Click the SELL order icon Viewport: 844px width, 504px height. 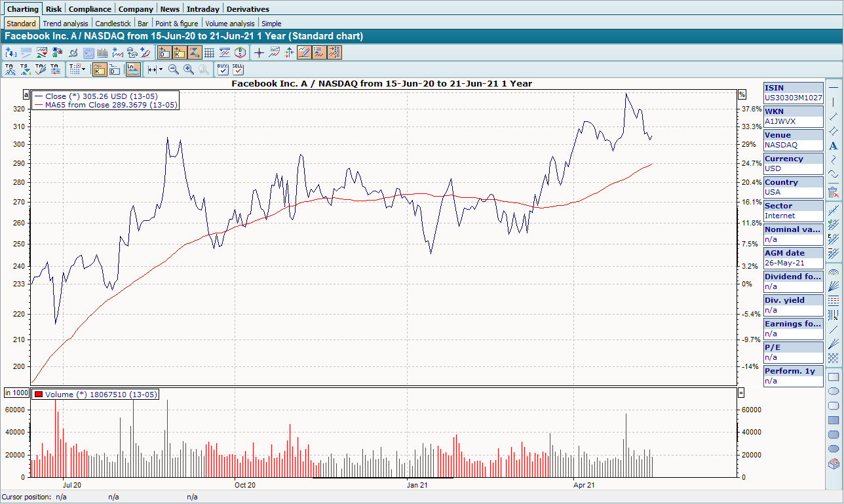[x=238, y=69]
